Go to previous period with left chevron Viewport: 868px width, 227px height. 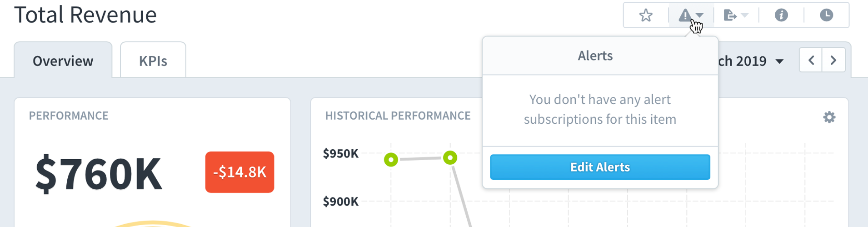(811, 60)
